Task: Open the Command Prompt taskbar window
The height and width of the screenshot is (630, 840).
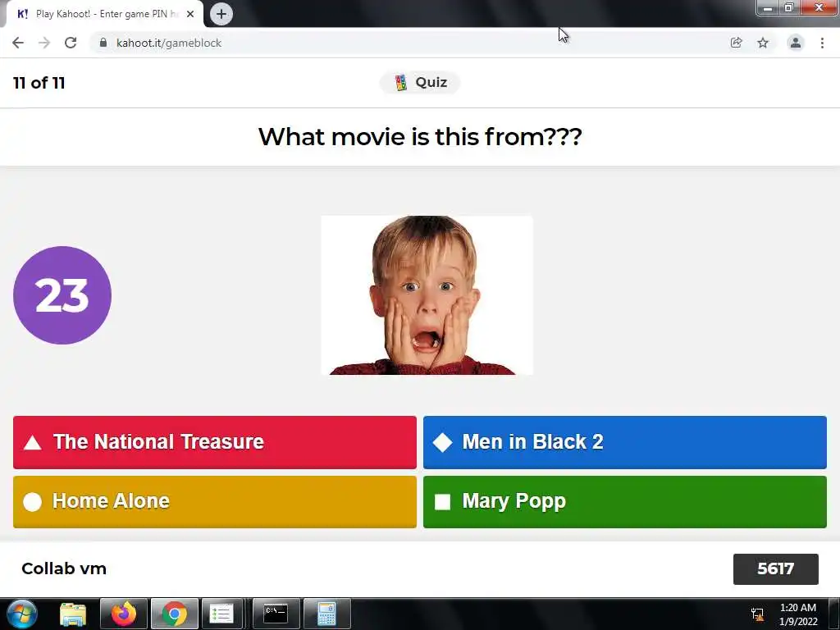Action: click(276, 614)
